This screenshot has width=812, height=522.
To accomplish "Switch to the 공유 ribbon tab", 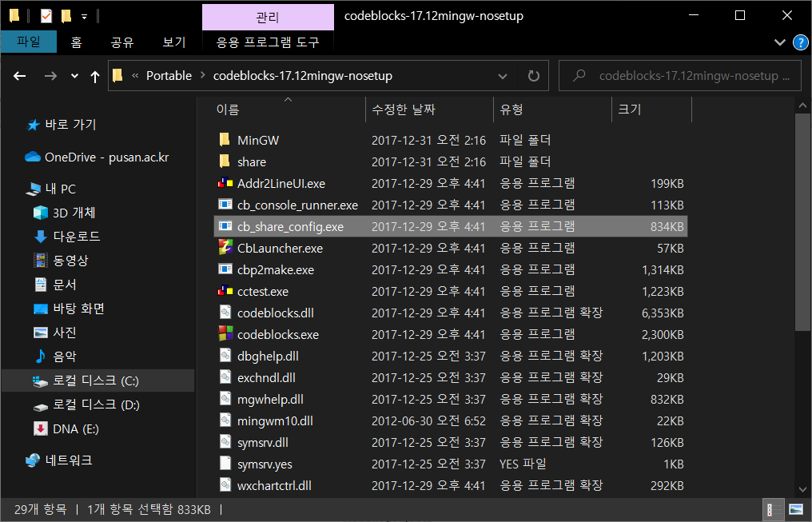I will (x=122, y=42).
